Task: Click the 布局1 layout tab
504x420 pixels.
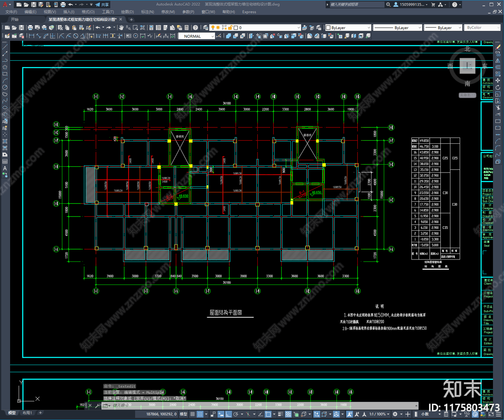Action: [x=27, y=413]
